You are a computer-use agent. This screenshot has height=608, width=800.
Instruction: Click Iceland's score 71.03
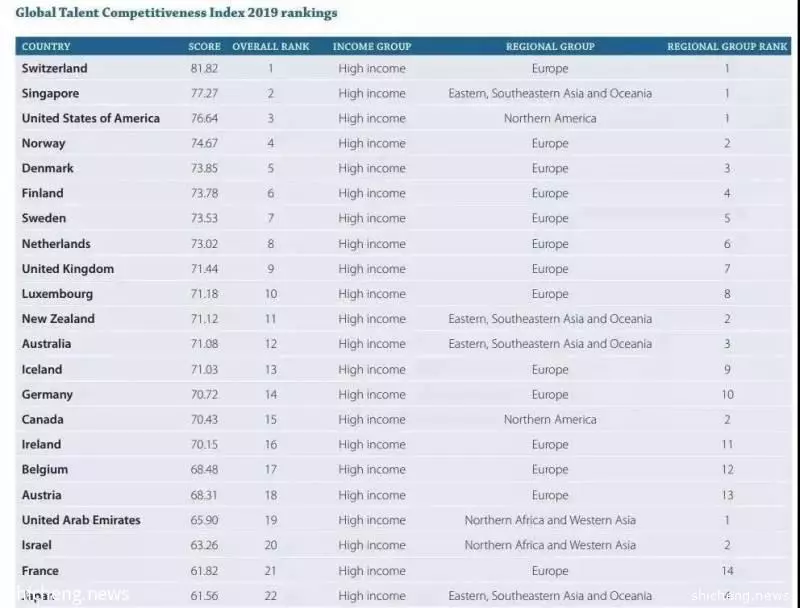(x=204, y=369)
